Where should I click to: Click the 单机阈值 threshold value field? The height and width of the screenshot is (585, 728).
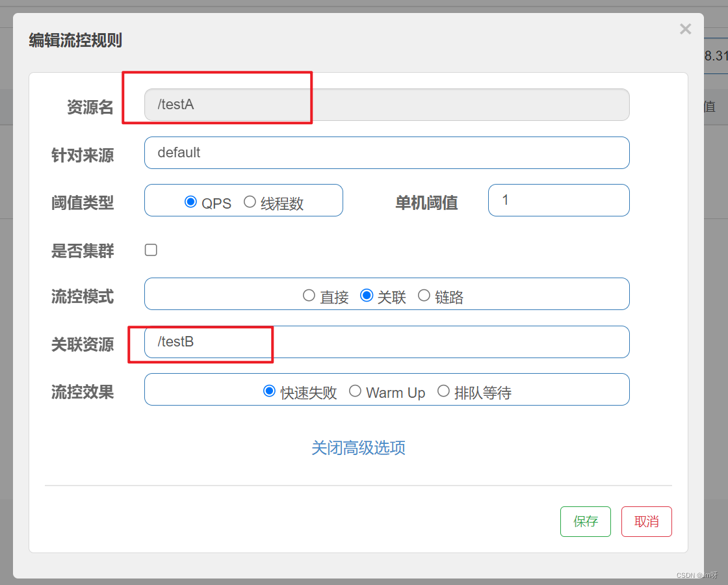(558, 200)
